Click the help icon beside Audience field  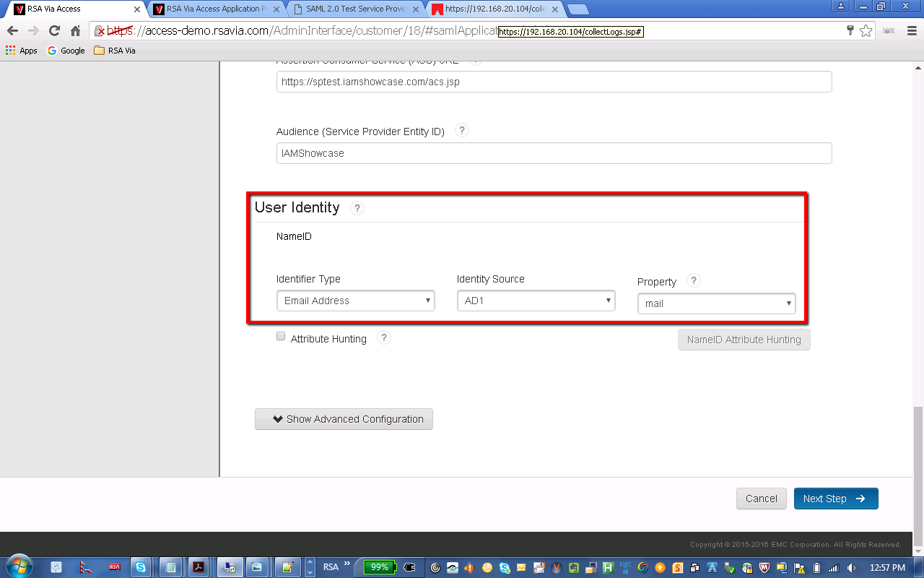[x=462, y=131]
